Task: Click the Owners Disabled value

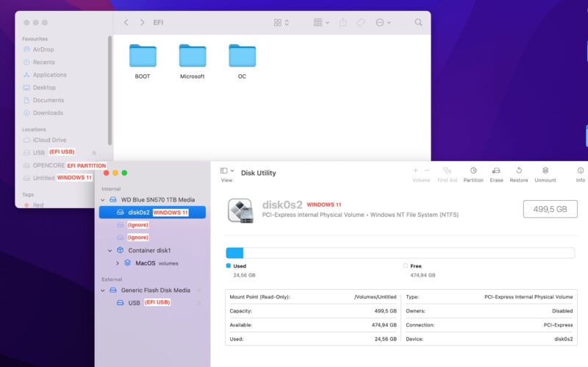Action: (562, 311)
